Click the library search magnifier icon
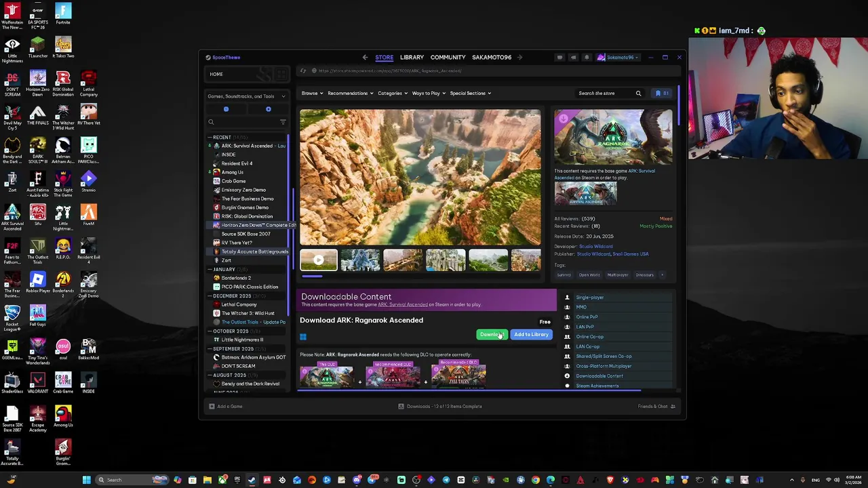The width and height of the screenshot is (868, 488). (x=211, y=122)
